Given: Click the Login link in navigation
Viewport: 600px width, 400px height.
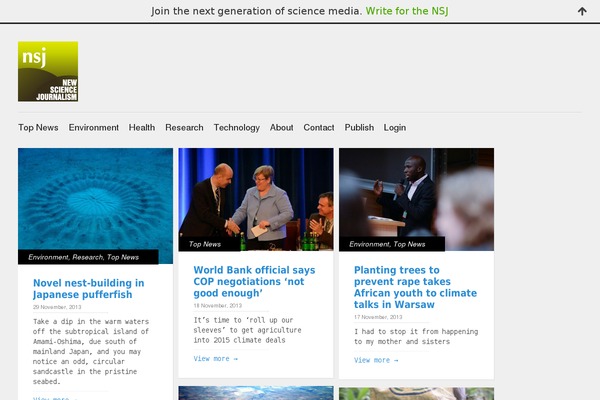Looking at the screenshot, I should [x=395, y=127].
